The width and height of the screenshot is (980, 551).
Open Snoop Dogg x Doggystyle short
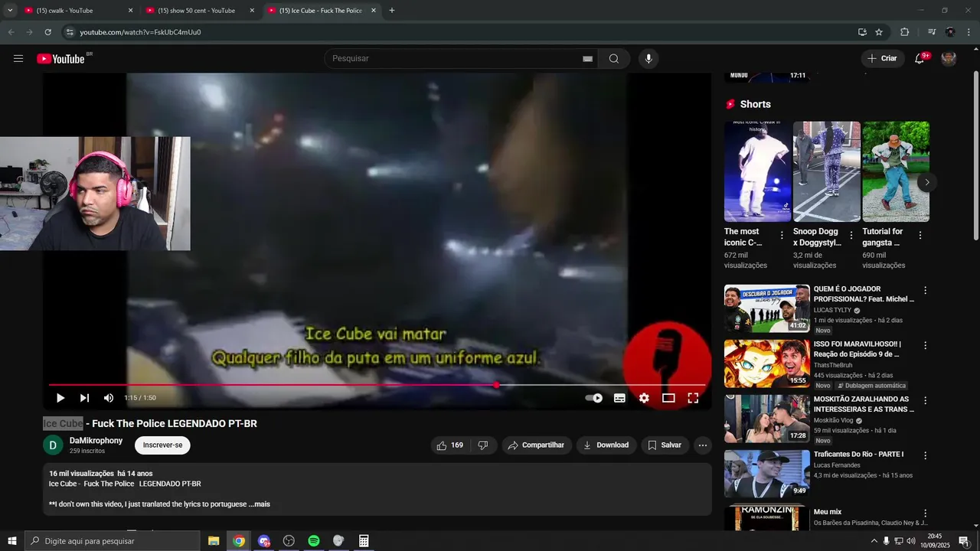827,171
